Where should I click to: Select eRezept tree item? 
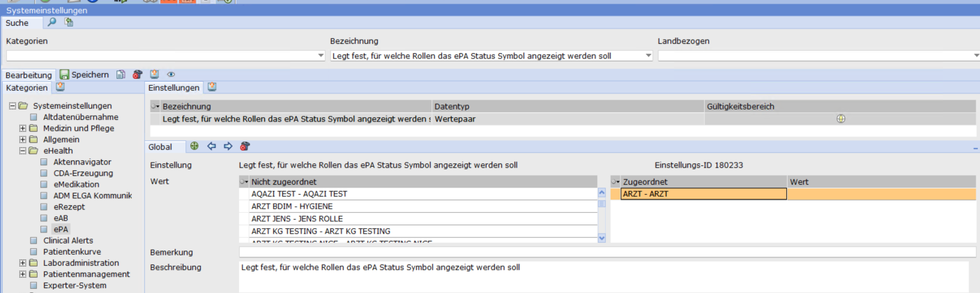pos(68,206)
